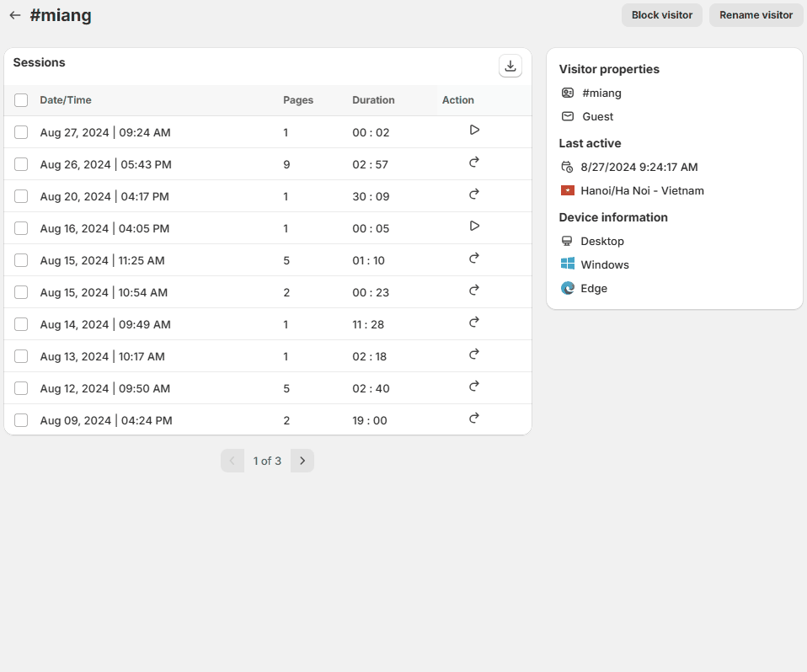Click the previous page arrow
This screenshot has height=672, width=807.
(232, 461)
